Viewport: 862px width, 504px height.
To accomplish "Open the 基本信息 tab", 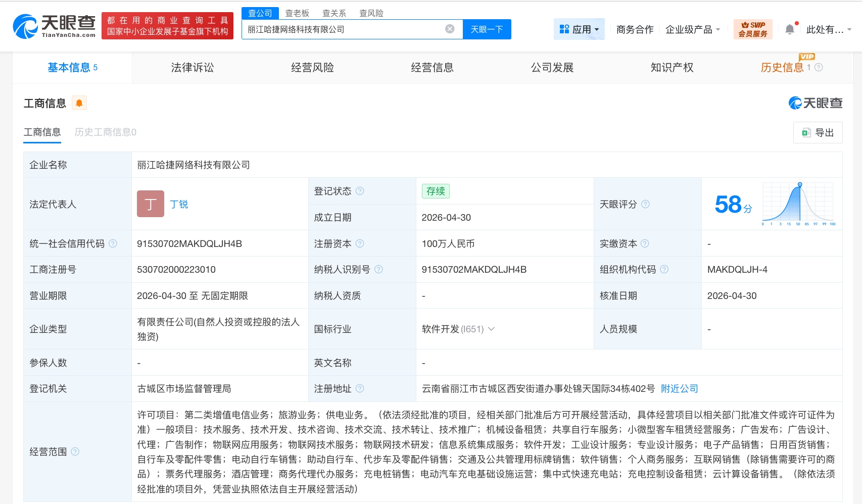I will click(x=72, y=67).
